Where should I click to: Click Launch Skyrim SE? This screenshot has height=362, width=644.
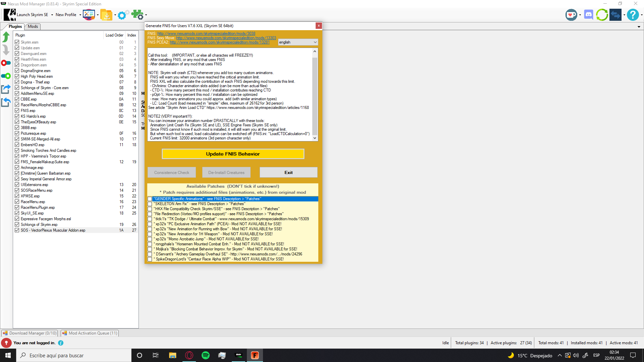[x=32, y=15]
